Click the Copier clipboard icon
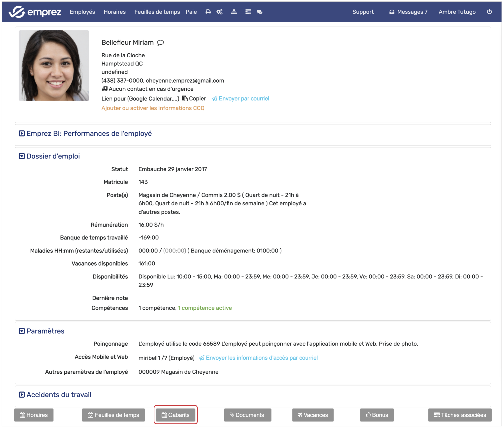The image size is (504, 429). (x=185, y=99)
